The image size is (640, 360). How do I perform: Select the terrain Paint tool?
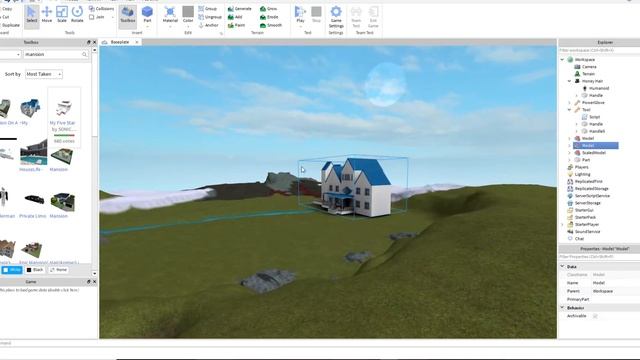click(236, 25)
